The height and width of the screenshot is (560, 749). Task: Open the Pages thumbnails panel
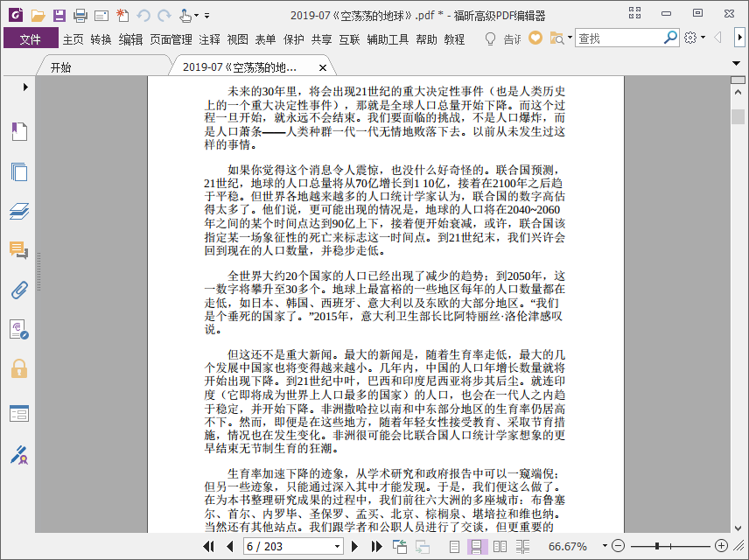(x=19, y=171)
